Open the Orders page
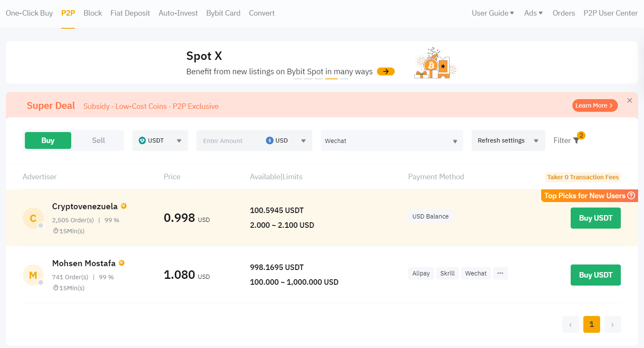644x348 pixels. tap(563, 13)
